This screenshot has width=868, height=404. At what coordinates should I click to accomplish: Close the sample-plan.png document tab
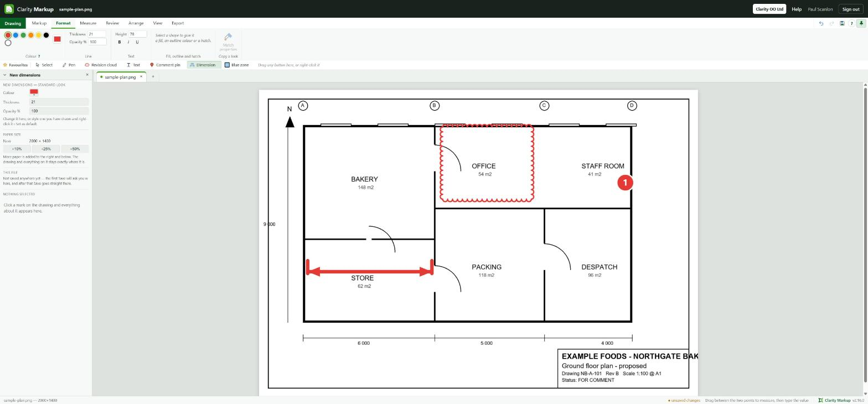click(x=141, y=77)
